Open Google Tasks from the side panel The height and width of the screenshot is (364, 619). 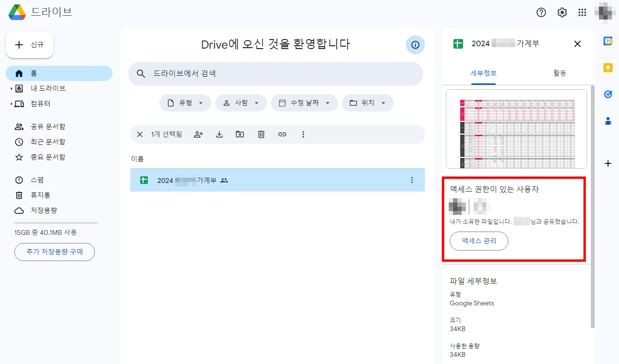(x=608, y=94)
